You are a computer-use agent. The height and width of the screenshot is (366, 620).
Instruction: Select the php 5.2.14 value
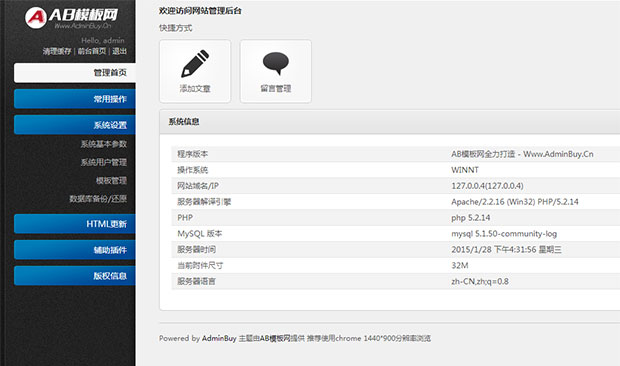(471, 218)
